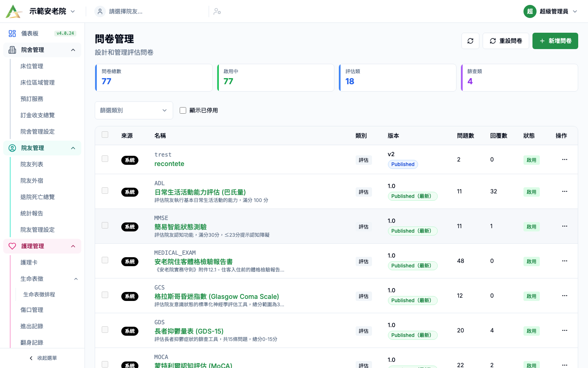Screen dimensions: 588x368
Task: Collapse the 院舍管理 section chevron
Action: tap(73, 50)
